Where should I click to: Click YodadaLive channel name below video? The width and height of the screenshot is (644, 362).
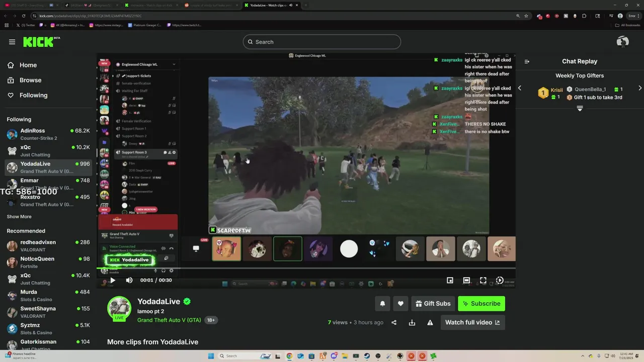click(158, 302)
